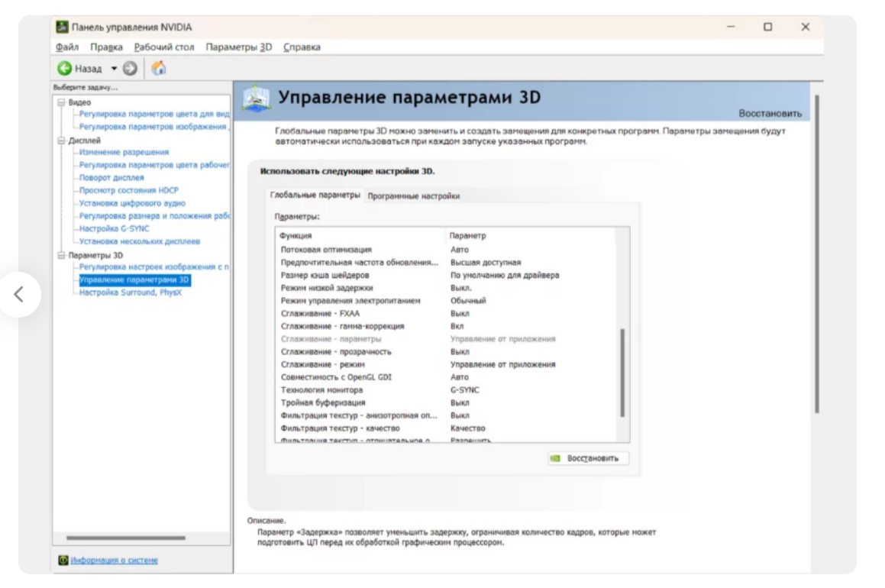The width and height of the screenshot is (885, 588).
Task: Select Просмотр состояния HDCP item
Action: [x=129, y=190]
